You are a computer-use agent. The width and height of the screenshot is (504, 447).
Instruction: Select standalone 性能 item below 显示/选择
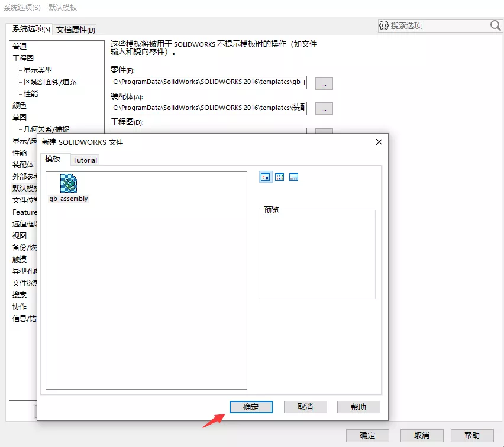pyautogui.click(x=20, y=153)
